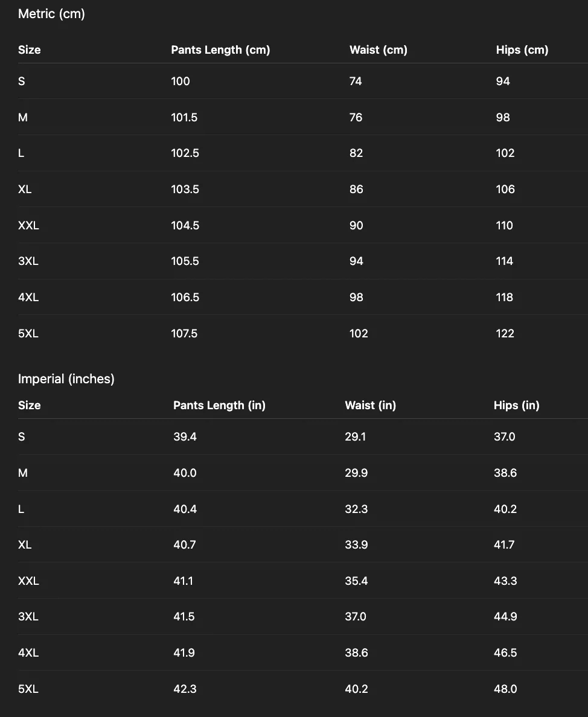
Task: Select the imperial pants length 41.9
Action: 184,652
